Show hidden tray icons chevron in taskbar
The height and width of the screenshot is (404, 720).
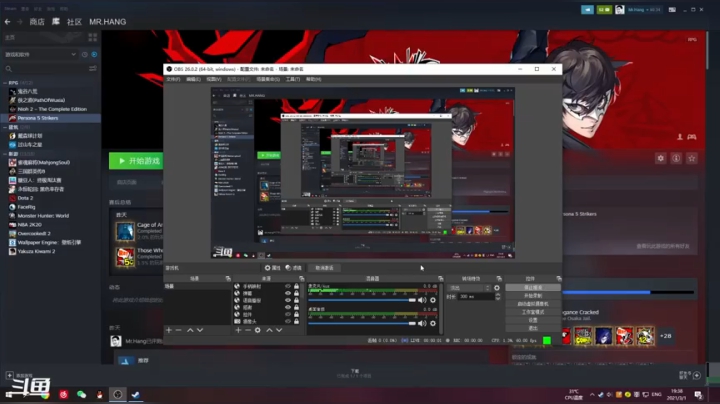point(592,394)
